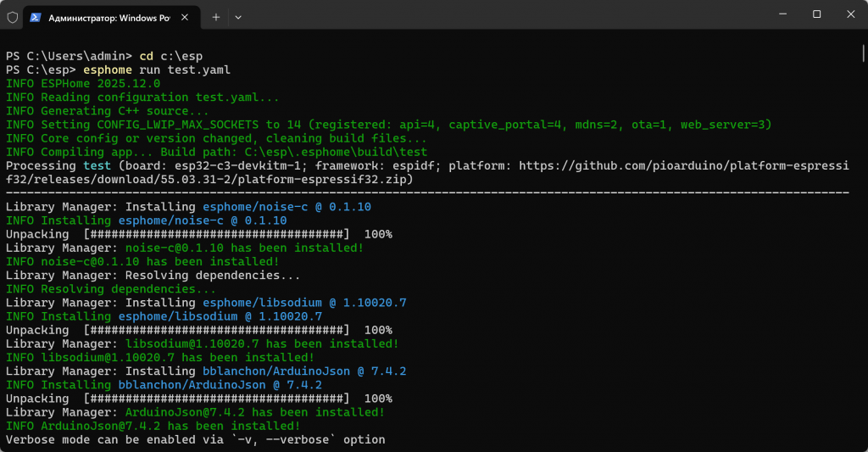The width and height of the screenshot is (868, 452).
Task: Click the "INFO ESPHome 2025.12.0" line
Action: coord(82,83)
